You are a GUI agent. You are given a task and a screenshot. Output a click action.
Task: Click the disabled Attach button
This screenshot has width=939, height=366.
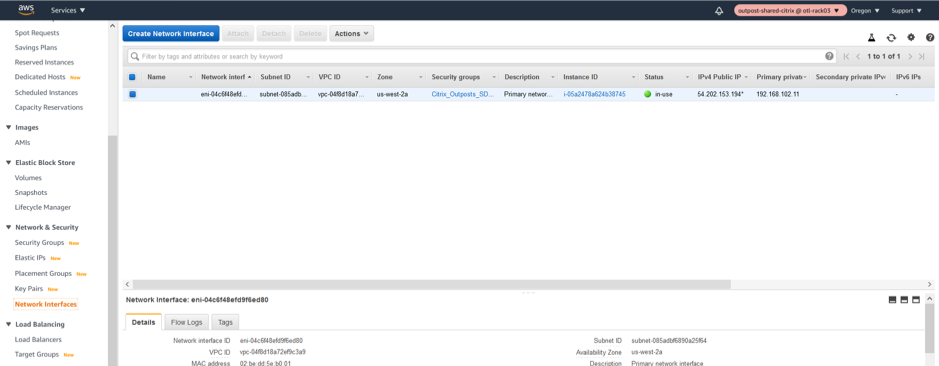pos(238,34)
